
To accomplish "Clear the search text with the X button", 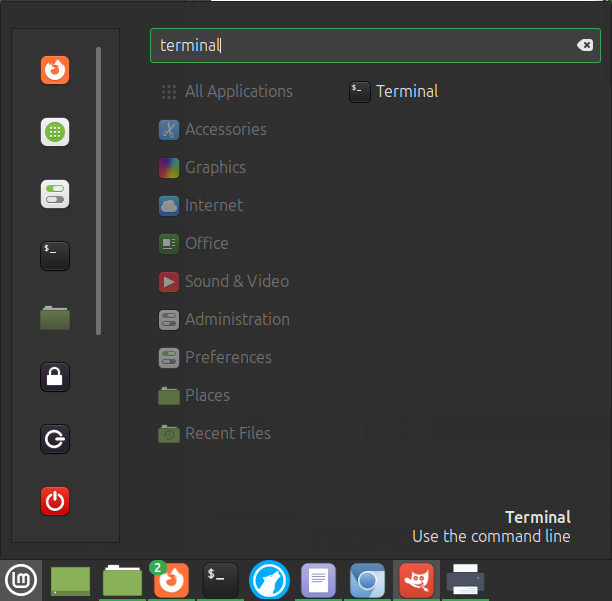I will (x=585, y=45).
